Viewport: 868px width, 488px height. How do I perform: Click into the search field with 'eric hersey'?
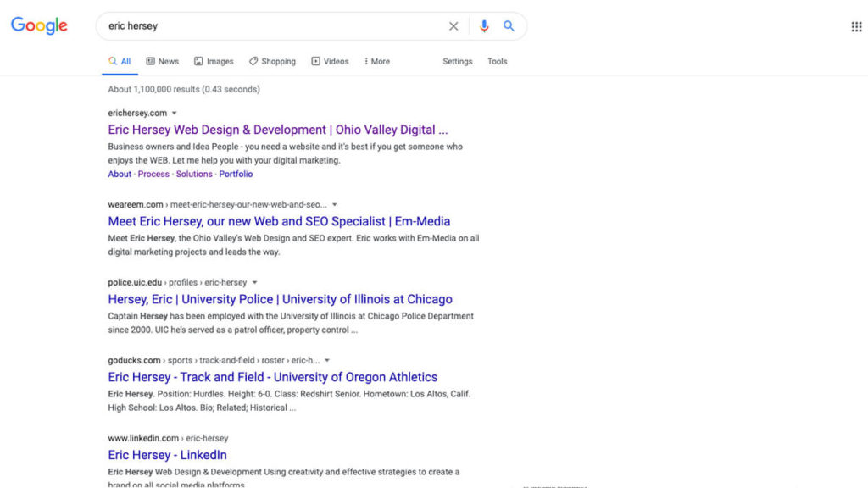271,26
